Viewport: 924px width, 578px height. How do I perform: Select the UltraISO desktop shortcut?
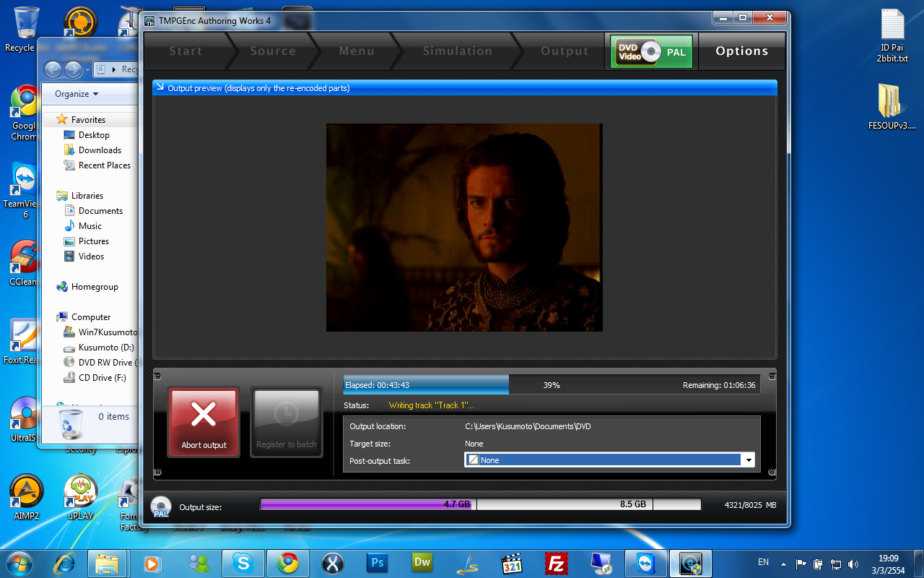tap(22, 419)
